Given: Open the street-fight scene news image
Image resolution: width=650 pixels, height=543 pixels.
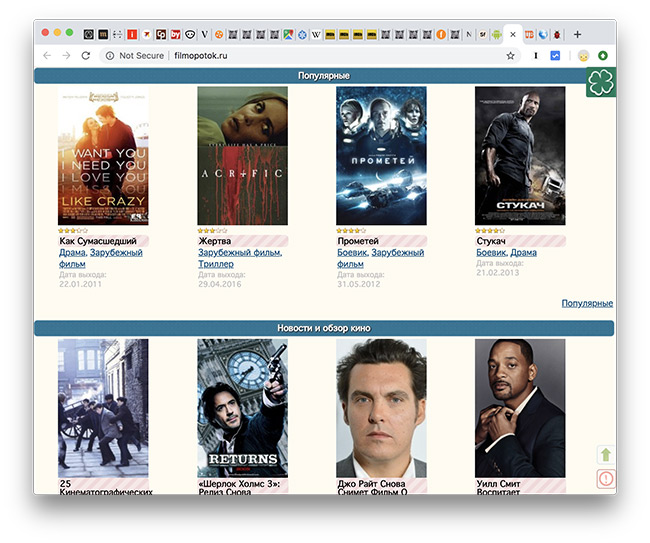Looking at the screenshot, I should click(x=103, y=408).
